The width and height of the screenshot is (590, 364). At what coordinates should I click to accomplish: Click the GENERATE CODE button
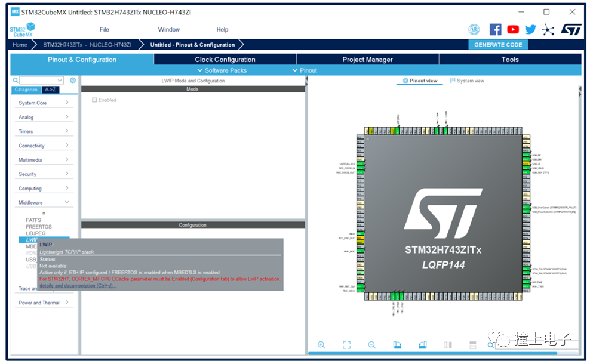[498, 44]
